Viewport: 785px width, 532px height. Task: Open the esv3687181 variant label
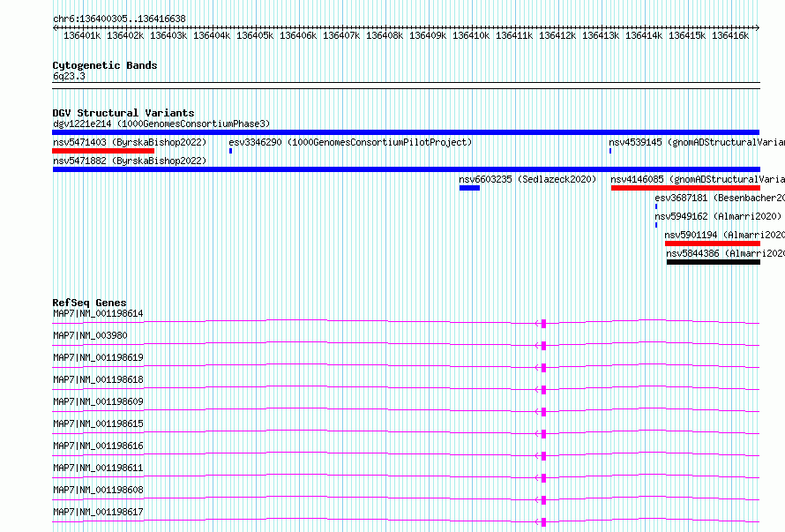tap(720, 198)
